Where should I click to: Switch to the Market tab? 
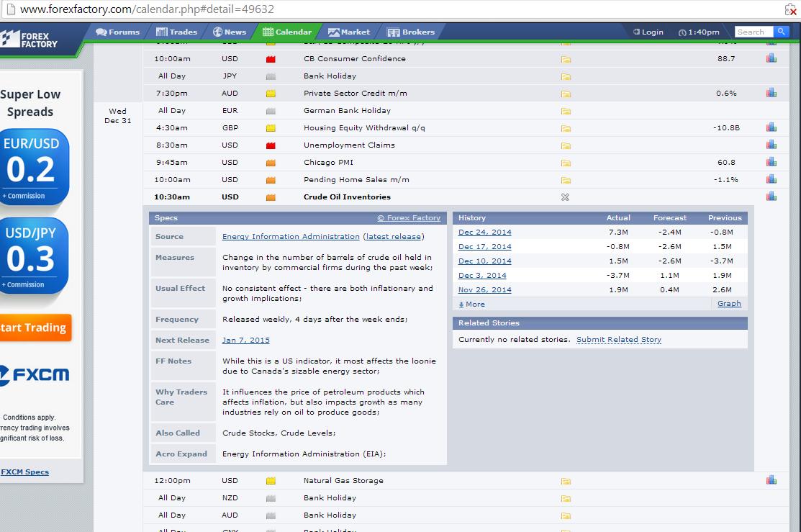pyautogui.click(x=349, y=32)
